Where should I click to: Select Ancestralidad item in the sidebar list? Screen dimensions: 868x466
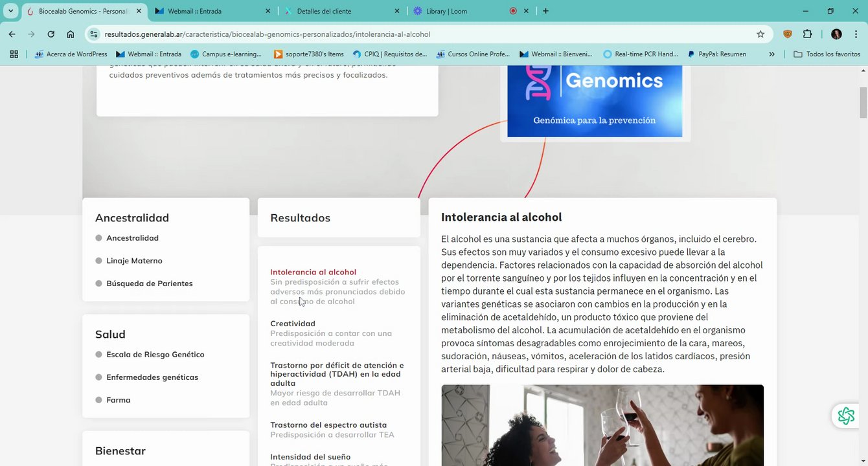[x=132, y=238]
